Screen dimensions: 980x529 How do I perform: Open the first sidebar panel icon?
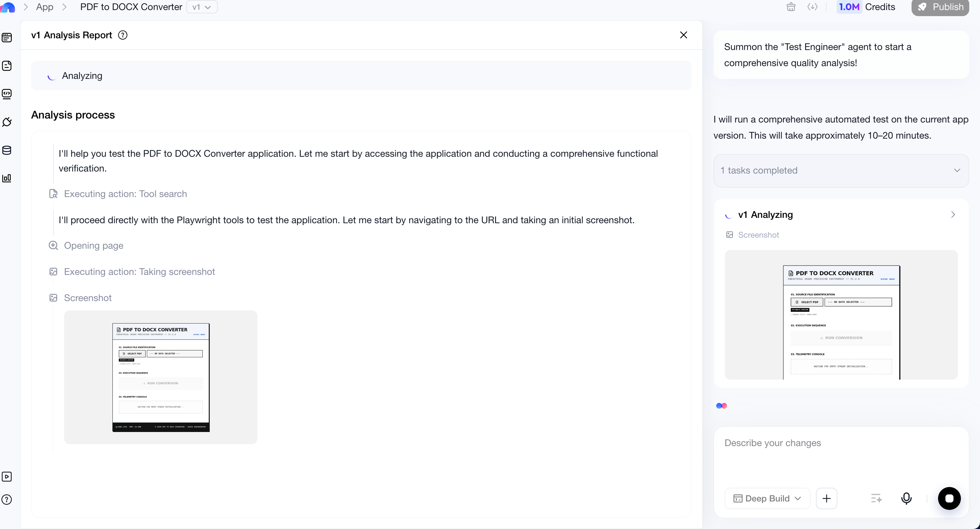coord(7,37)
